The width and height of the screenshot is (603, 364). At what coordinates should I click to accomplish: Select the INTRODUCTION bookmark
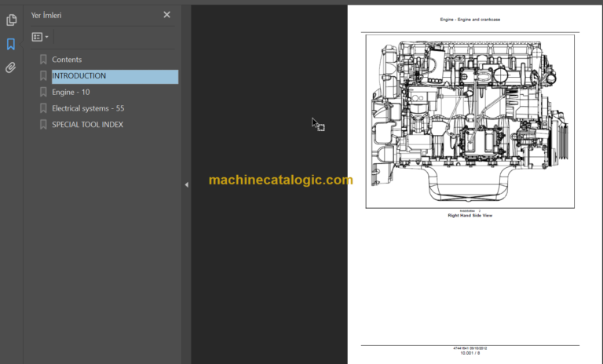tap(115, 77)
